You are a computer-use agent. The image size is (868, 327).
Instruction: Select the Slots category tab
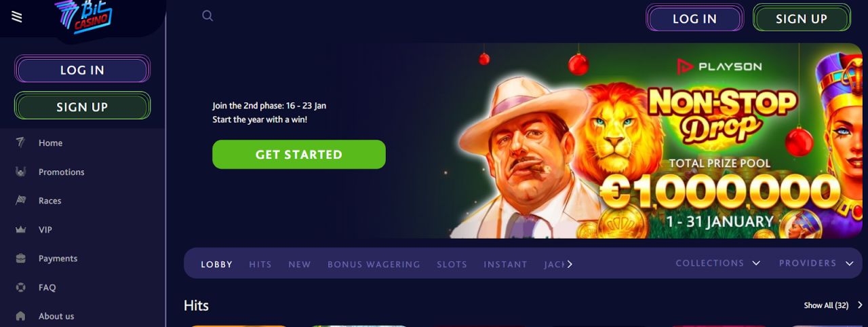click(x=452, y=265)
